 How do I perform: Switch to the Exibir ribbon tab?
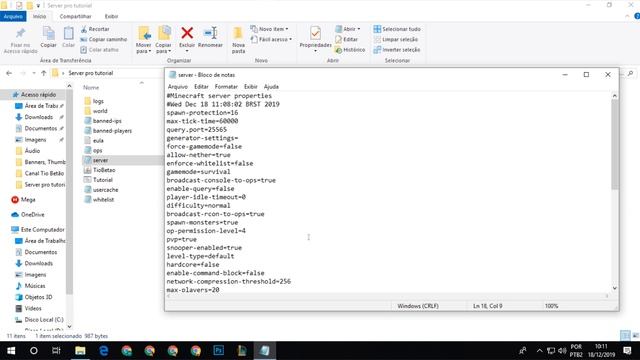click(111, 16)
